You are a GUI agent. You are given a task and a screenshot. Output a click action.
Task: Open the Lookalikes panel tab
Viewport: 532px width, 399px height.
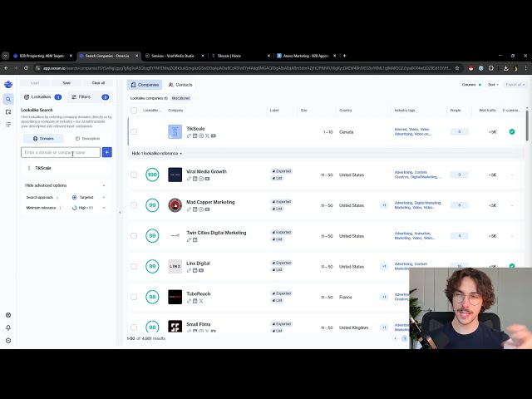[x=42, y=97]
